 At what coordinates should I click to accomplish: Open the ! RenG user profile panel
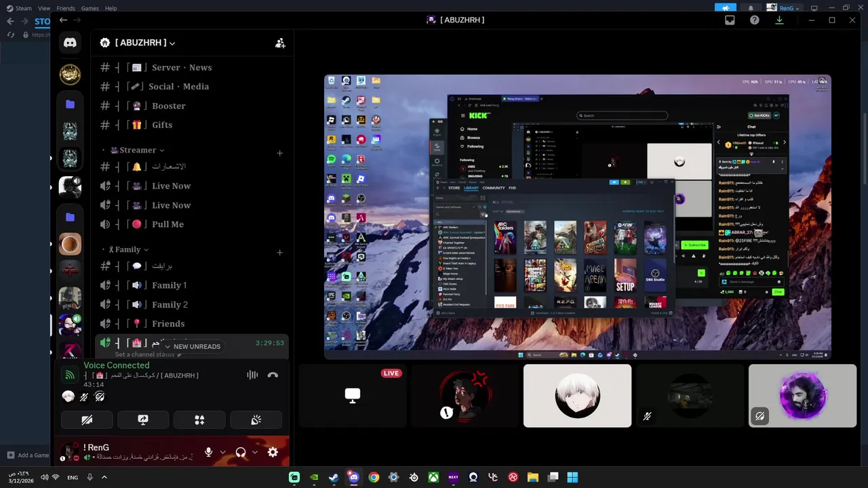(x=127, y=452)
